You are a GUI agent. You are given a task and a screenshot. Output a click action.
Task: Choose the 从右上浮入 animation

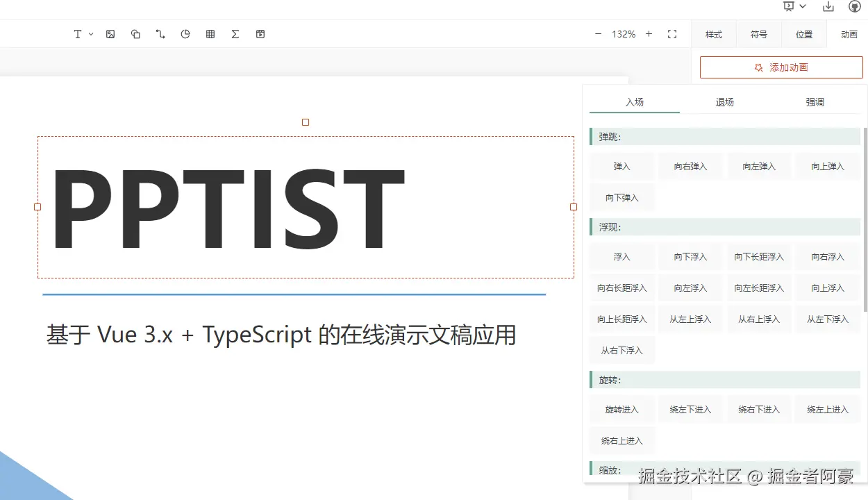(x=759, y=319)
